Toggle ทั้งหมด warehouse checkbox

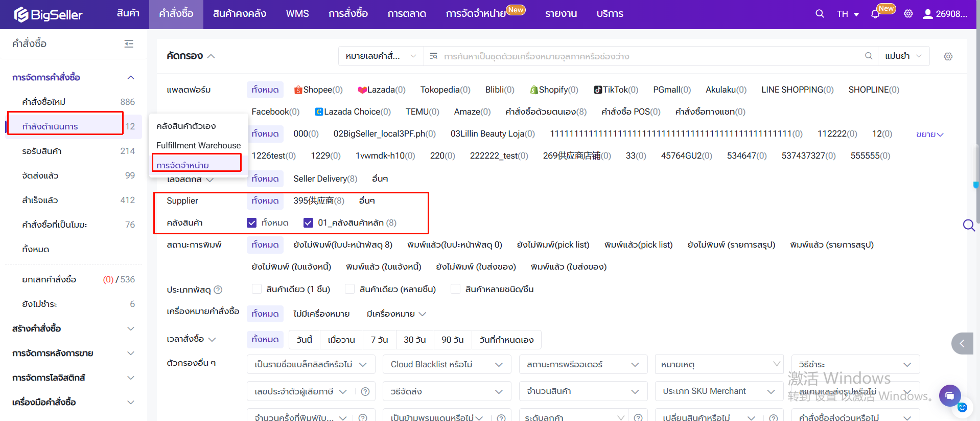click(251, 223)
